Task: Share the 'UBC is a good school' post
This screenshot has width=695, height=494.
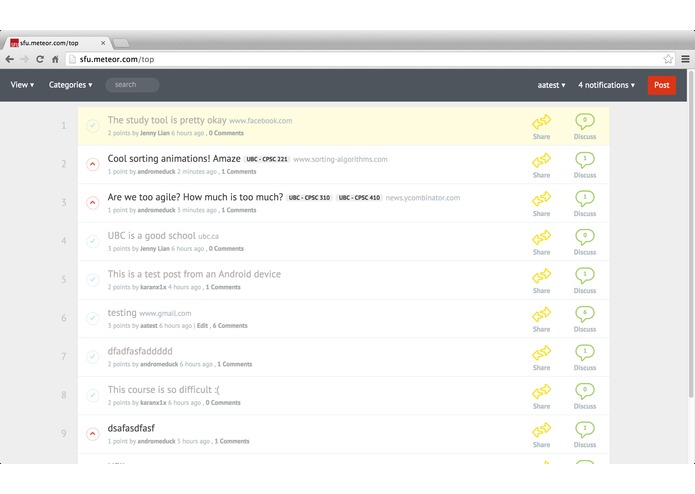Action: (x=541, y=237)
